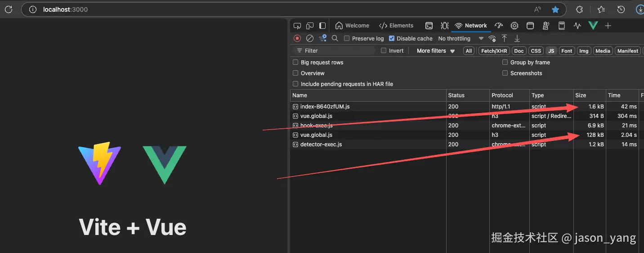Open the network search magnifier icon

coord(335,38)
